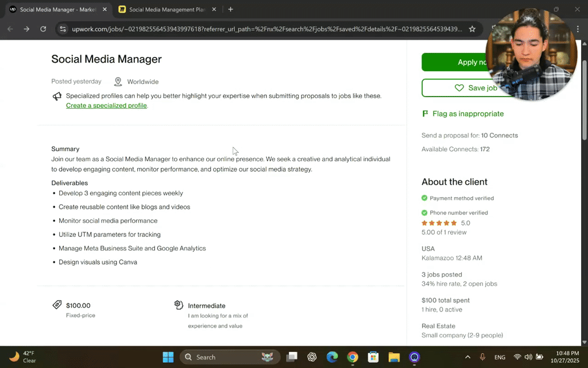Viewport: 588px width, 368px height.
Task: Toggle the Save job heart
Action: (x=459, y=87)
